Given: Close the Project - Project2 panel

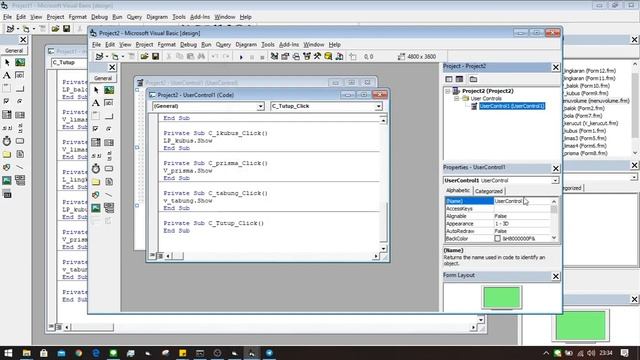Looking at the screenshot, I should [x=556, y=67].
